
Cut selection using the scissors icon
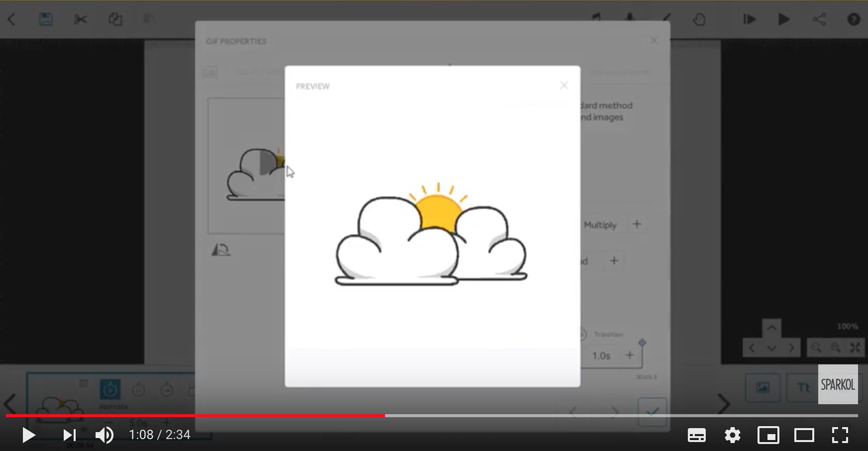coord(80,19)
